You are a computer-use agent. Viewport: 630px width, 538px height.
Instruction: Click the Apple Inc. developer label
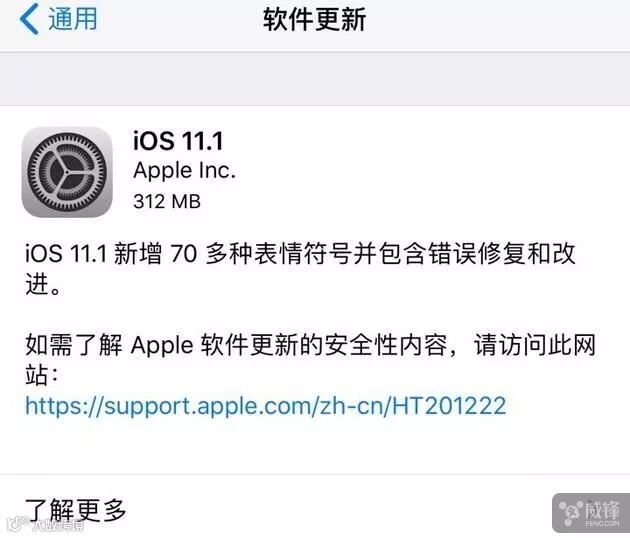[184, 170]
